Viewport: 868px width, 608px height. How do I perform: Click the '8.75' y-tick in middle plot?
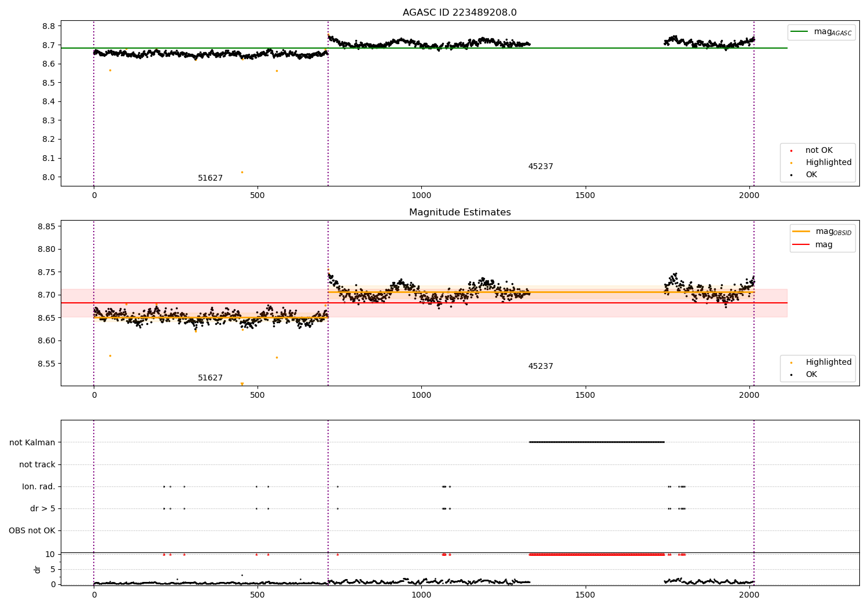tap(46, 272)
